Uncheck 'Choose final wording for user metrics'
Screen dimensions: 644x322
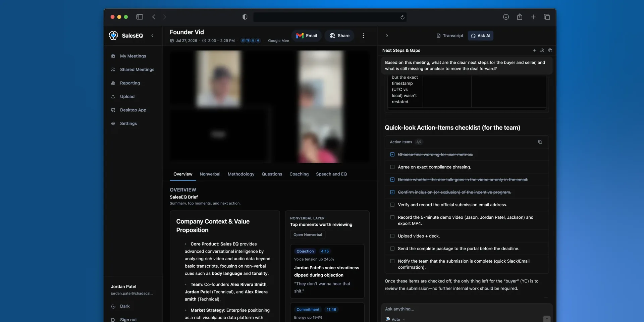click(x=392, y=154)
